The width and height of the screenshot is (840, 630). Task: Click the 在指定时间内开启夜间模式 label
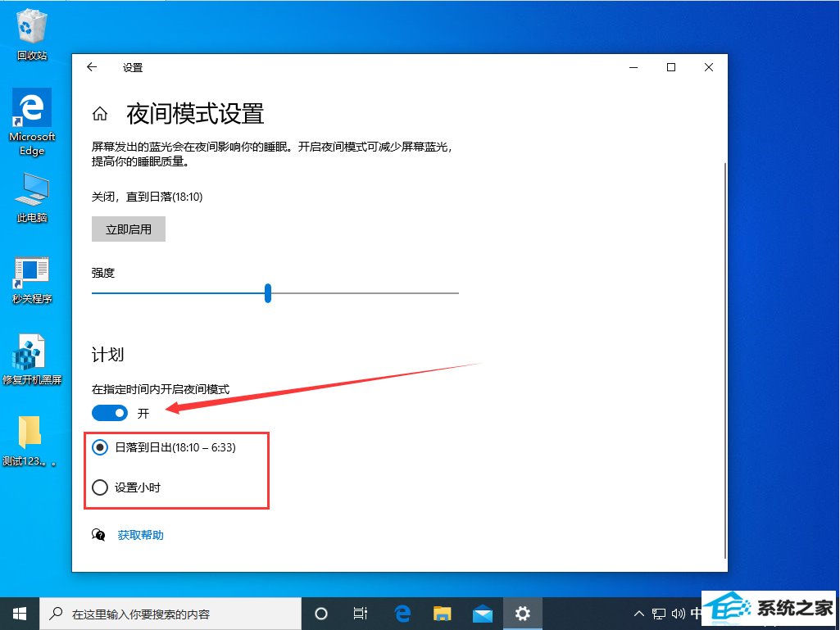pos(161,389)
